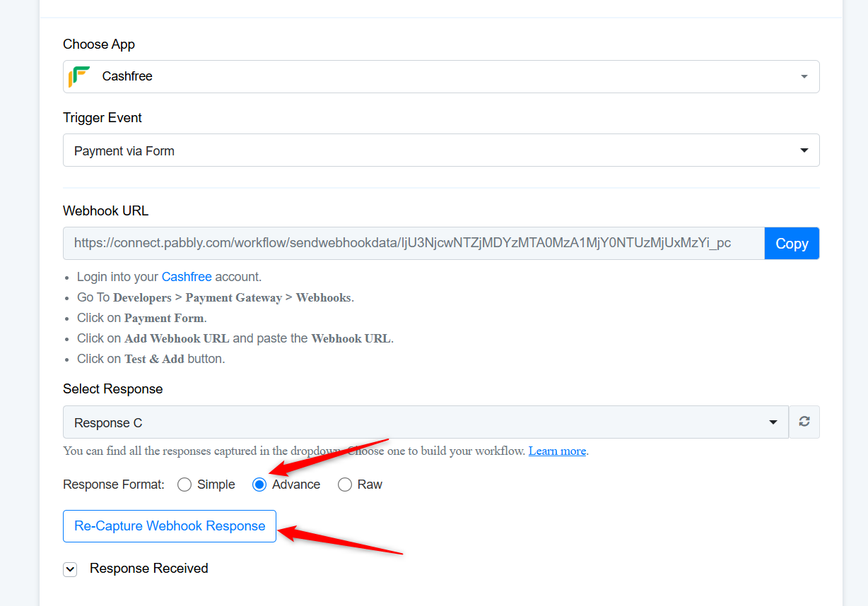Select the Simple response format
This screenshot has width=868, height=606.
(184, 485)
